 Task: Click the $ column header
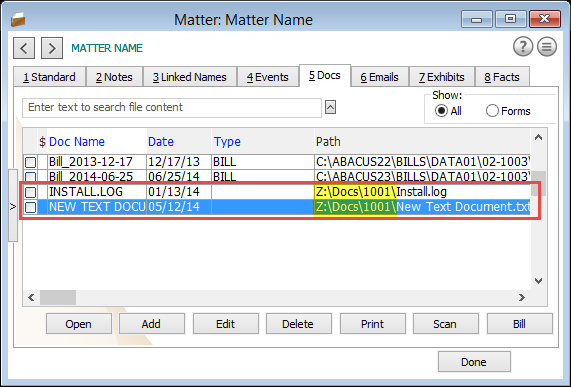point(42,141)
